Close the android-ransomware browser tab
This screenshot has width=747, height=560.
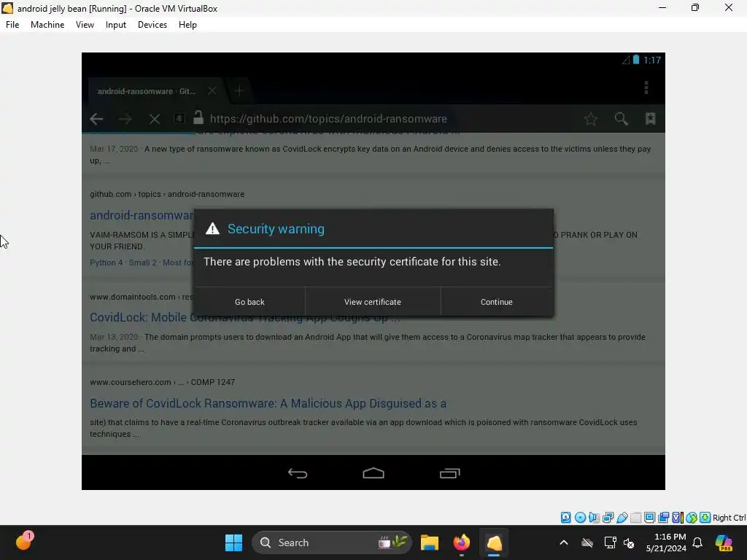212,91
